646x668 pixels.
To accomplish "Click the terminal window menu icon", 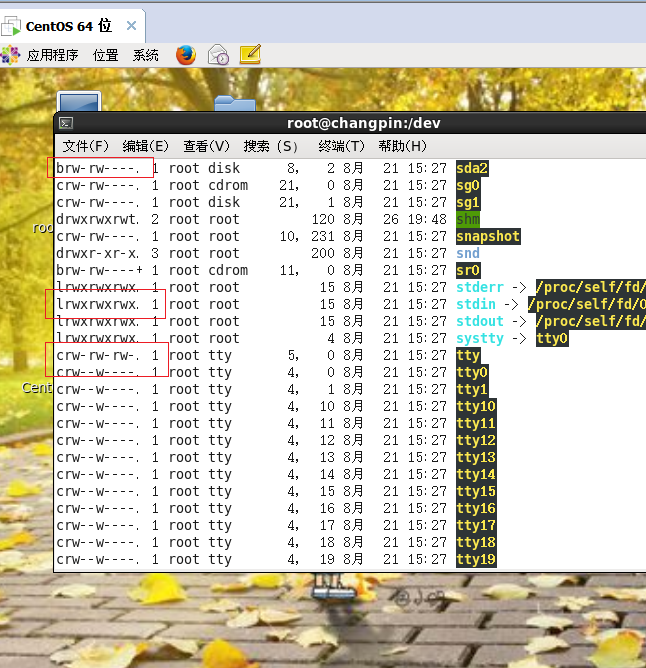I will pyautogui.click(x=66, y=123).
